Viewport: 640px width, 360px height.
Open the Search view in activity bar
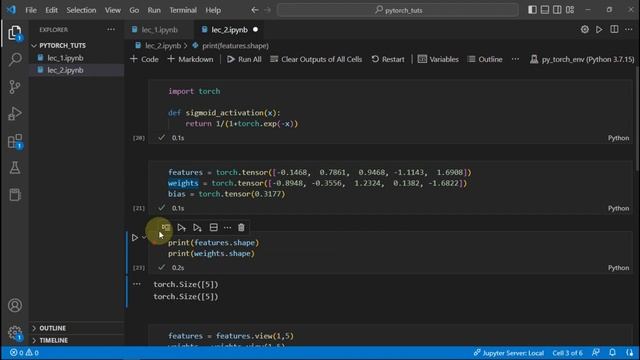coord(15,60)
